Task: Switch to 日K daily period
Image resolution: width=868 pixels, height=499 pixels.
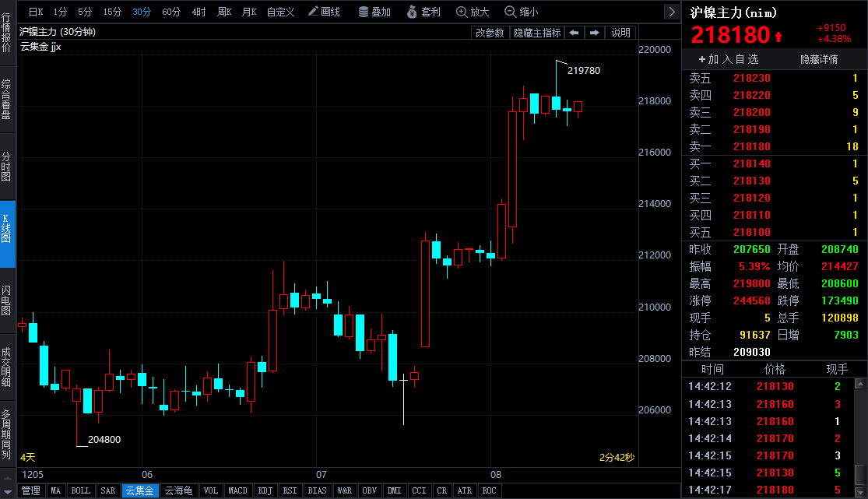Action: (36, 12)
